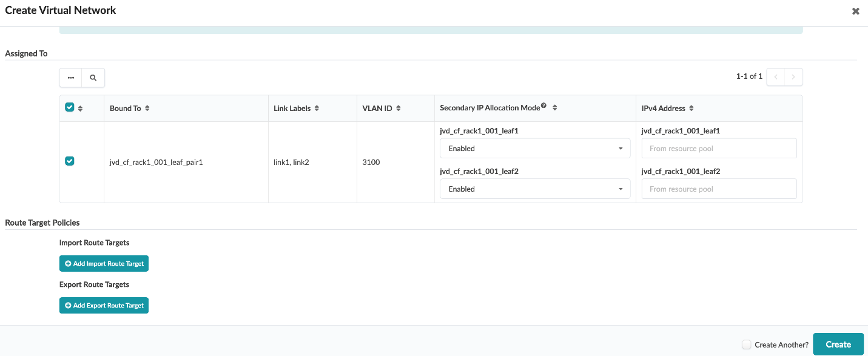Select the jvd_cf_rack1_001_leaf_pair1 cell text
Image resolution: width=868 pixels, height=356 pixels.
point(156,163)
